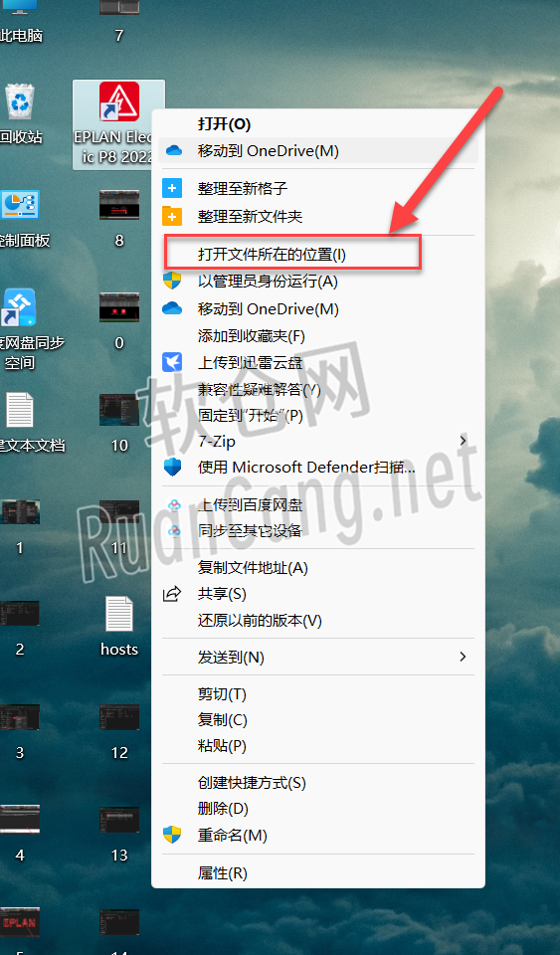The image size is (560, 955).
Task: Choose 删除(D) delete
Action: pyautogui.click(x=317, y=809)
